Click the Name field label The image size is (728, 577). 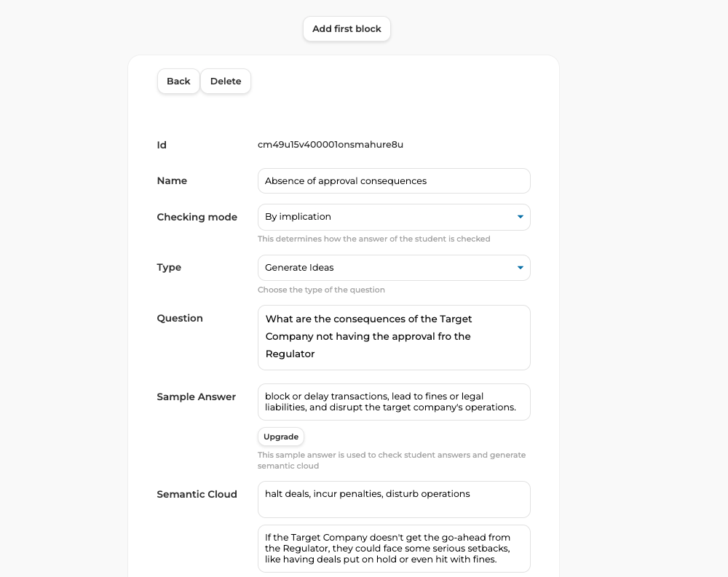pyautogui.click(x=172, y=181)
